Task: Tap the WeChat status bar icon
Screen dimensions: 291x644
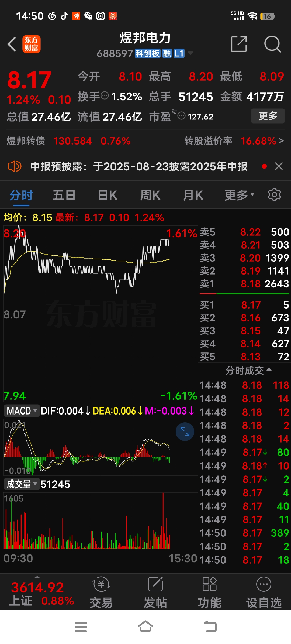Action: tap(88, 16)
